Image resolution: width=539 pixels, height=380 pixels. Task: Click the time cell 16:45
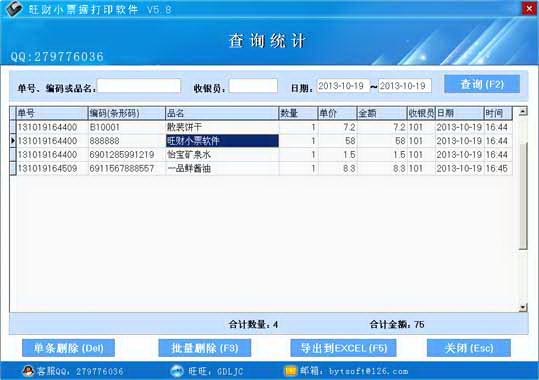tap(498, 168)
